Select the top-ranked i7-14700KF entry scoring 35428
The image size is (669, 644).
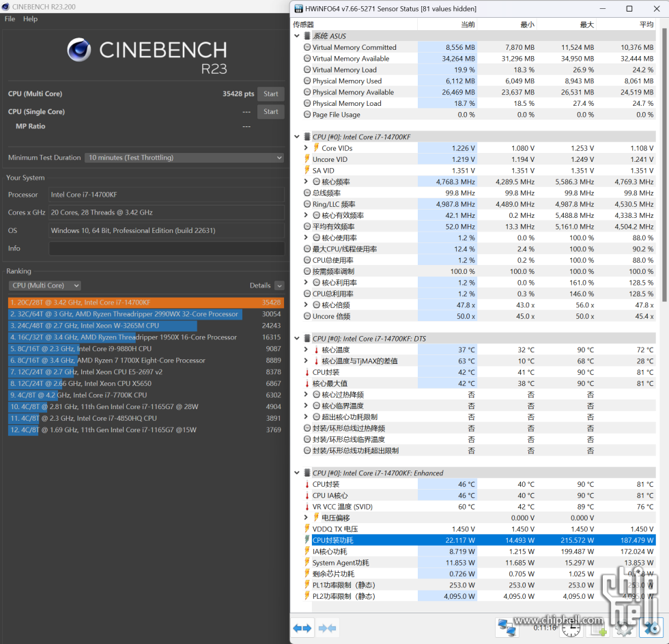click(146, 303)
